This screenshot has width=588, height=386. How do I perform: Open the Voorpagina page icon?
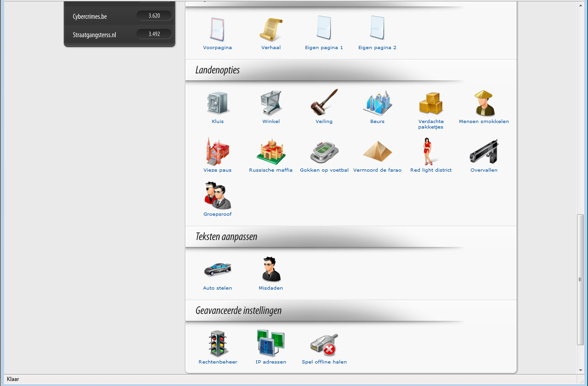tap(217, 29)
